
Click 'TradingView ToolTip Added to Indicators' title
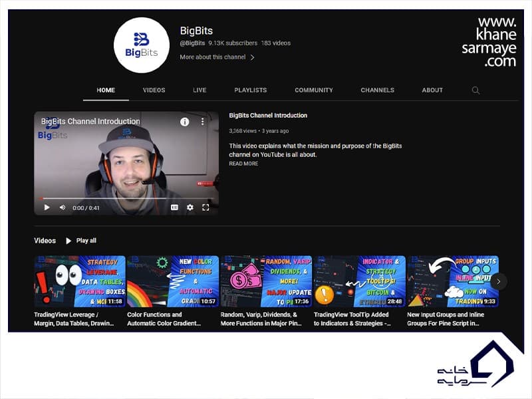coord(352,319)
